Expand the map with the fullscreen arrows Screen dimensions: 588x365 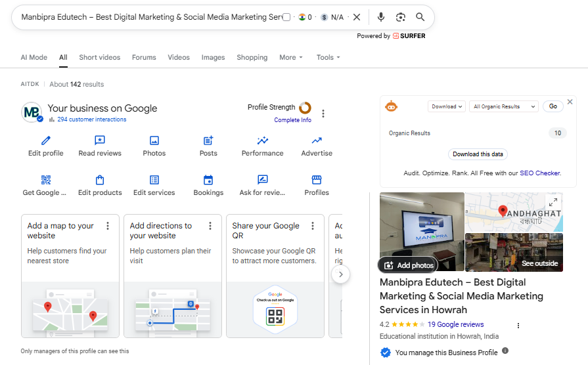tap(553, 202)
